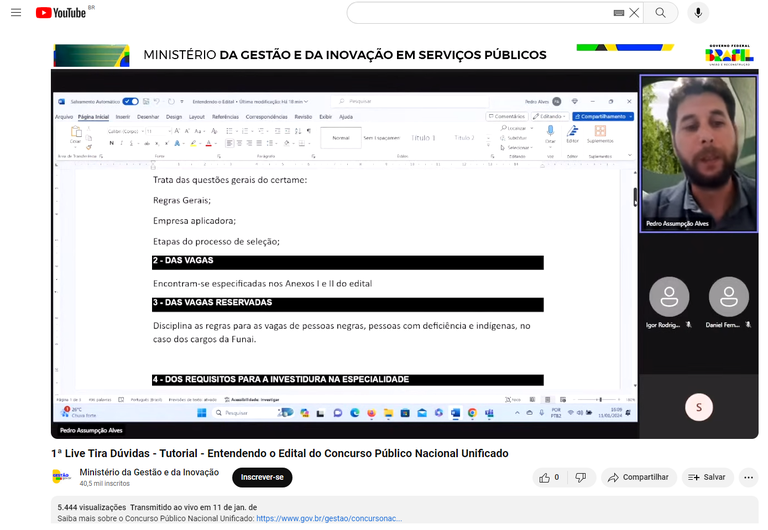Open the font name combo box
The height and width of the screenshot is (530, 768).
pyautogui.click(x=125, y=131)
